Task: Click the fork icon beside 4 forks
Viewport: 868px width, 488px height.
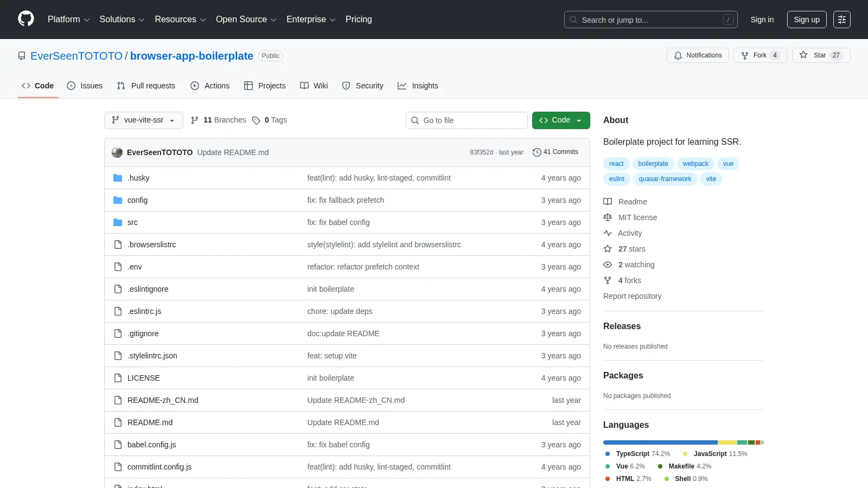Action: coord(608,280)
